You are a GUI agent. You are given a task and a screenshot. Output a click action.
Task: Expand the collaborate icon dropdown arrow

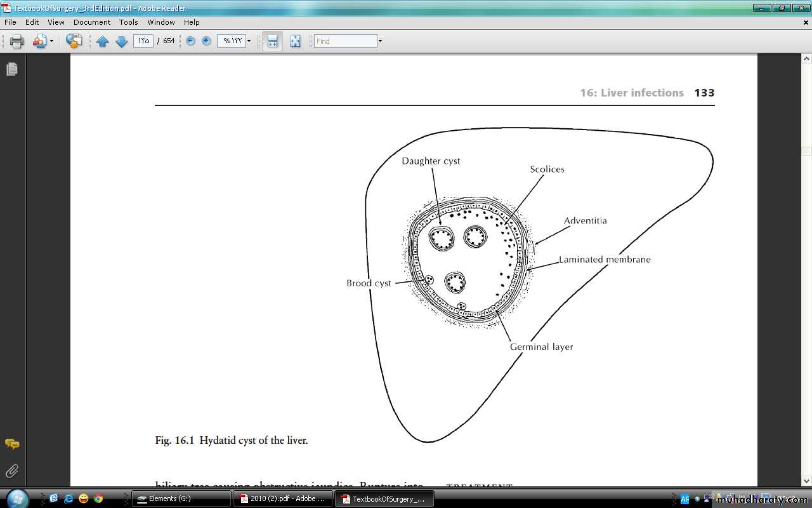coord(51,41)
